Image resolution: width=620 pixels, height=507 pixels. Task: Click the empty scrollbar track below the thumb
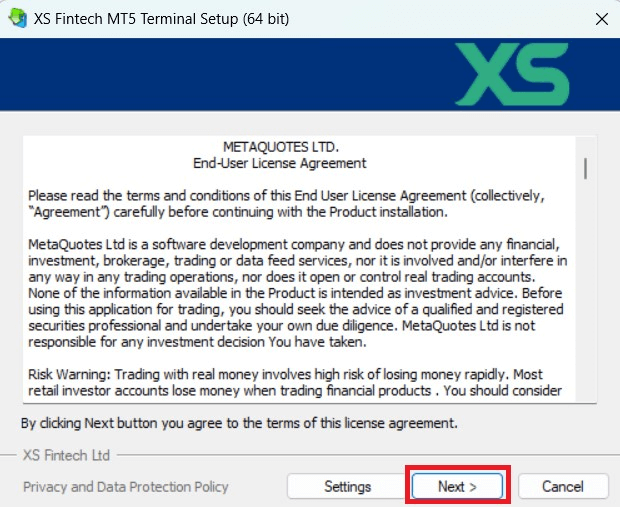585,291
